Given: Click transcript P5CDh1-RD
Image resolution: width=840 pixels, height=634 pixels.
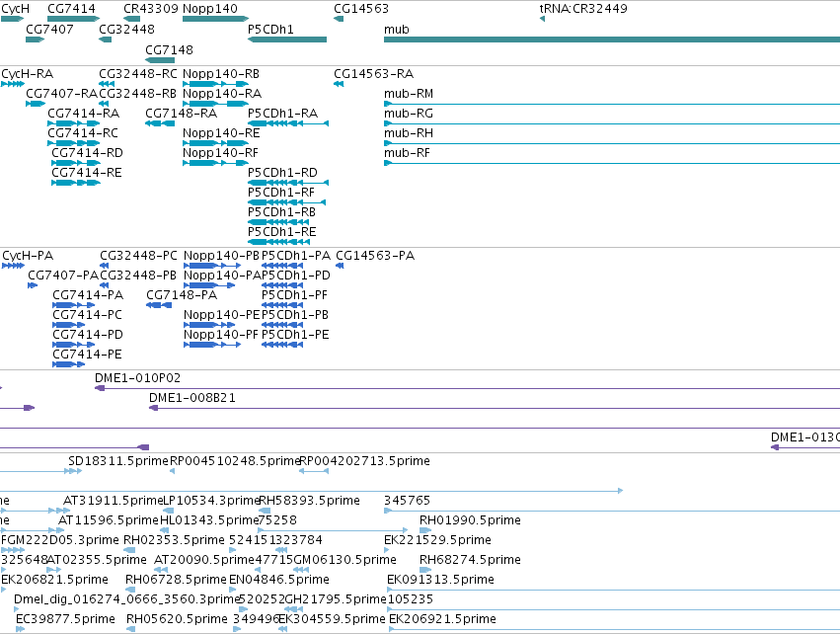Looking at the screenshot, I should pos(283,173).
